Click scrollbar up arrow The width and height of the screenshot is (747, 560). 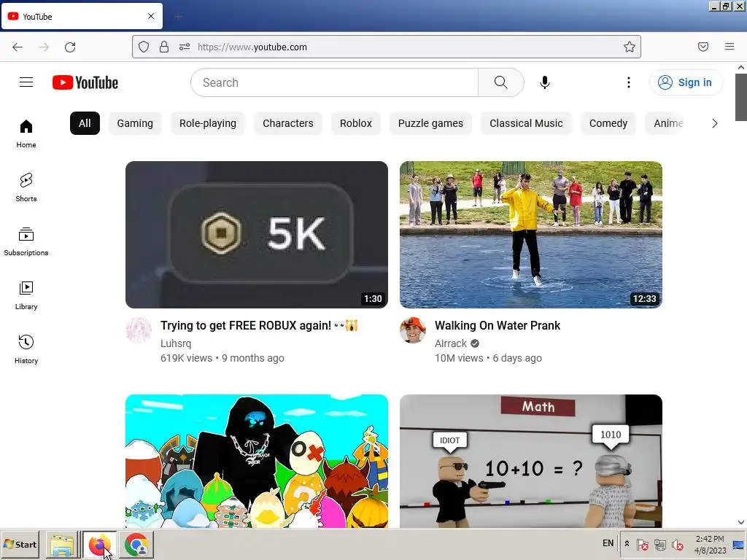coord(741,68)
